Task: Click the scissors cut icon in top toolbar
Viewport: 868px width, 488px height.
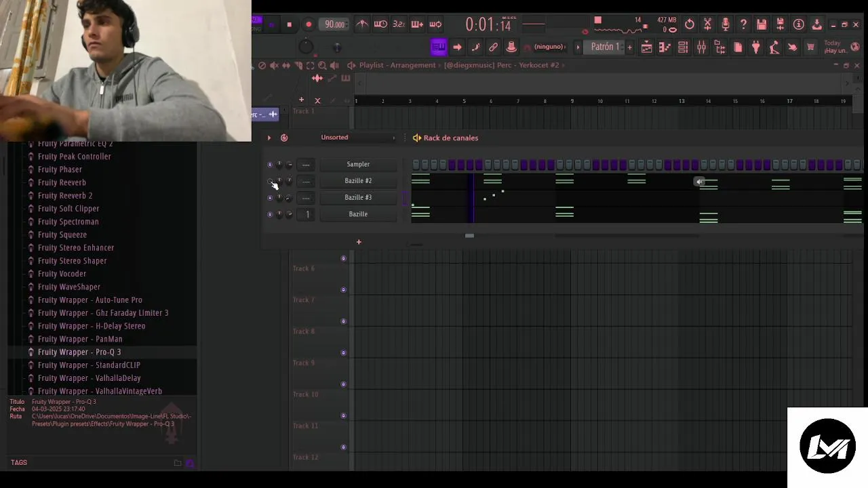Action: coord(707,24)
